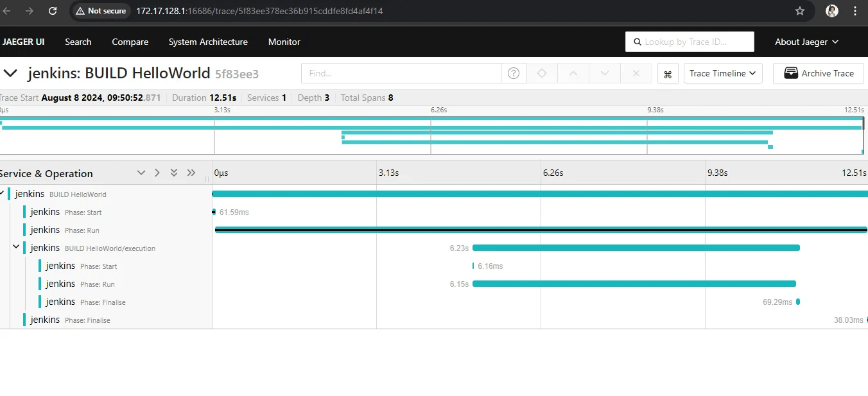Expand all spans with double down chevron
868x396 pixels.
click(174, 173)
